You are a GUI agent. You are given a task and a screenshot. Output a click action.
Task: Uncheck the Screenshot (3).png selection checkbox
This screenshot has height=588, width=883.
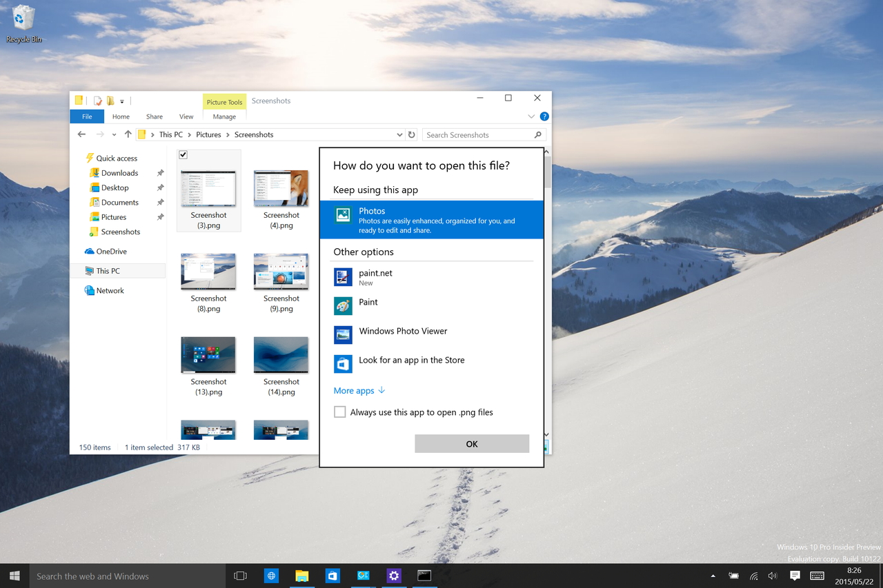(183, 155)
